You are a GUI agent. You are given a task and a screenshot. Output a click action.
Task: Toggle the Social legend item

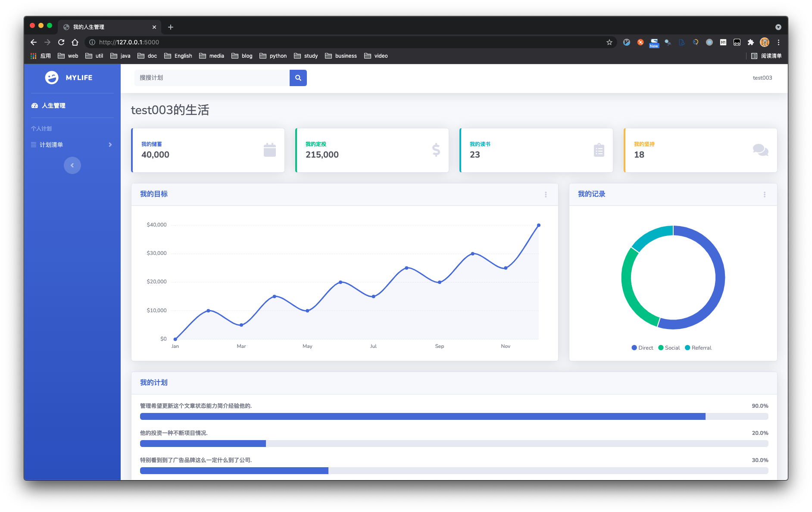tap(669, 348)
